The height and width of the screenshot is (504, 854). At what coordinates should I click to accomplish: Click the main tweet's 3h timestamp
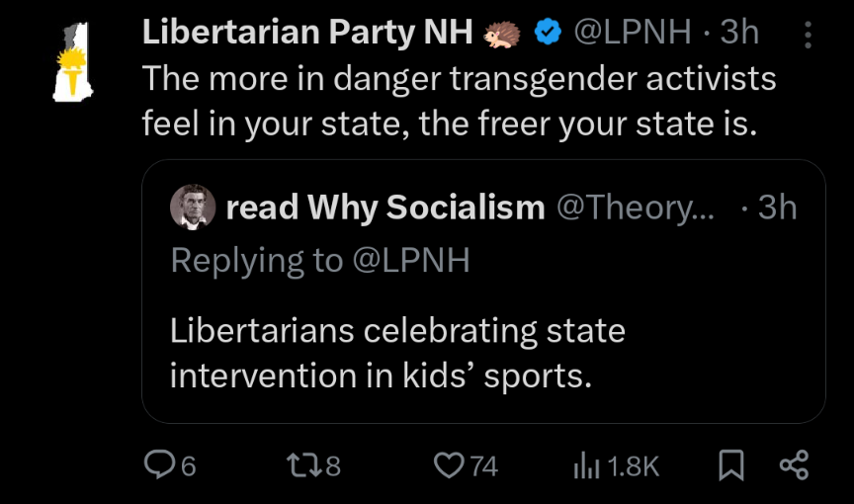point(739,33)
